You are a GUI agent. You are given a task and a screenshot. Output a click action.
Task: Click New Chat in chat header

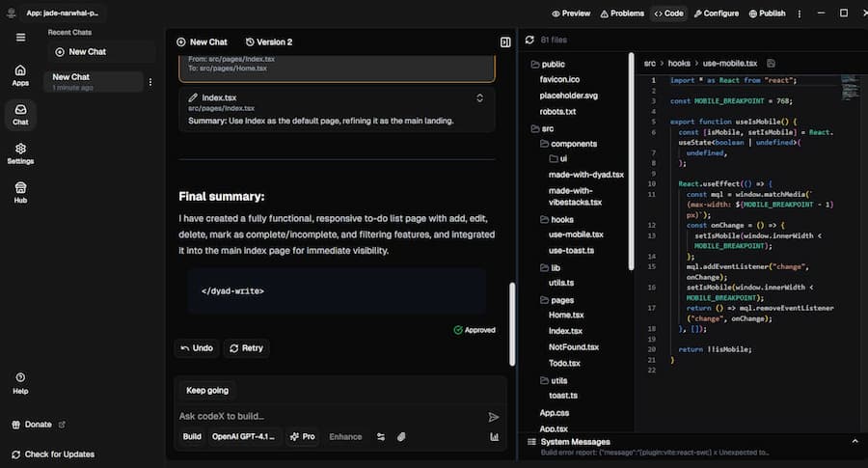202,42
